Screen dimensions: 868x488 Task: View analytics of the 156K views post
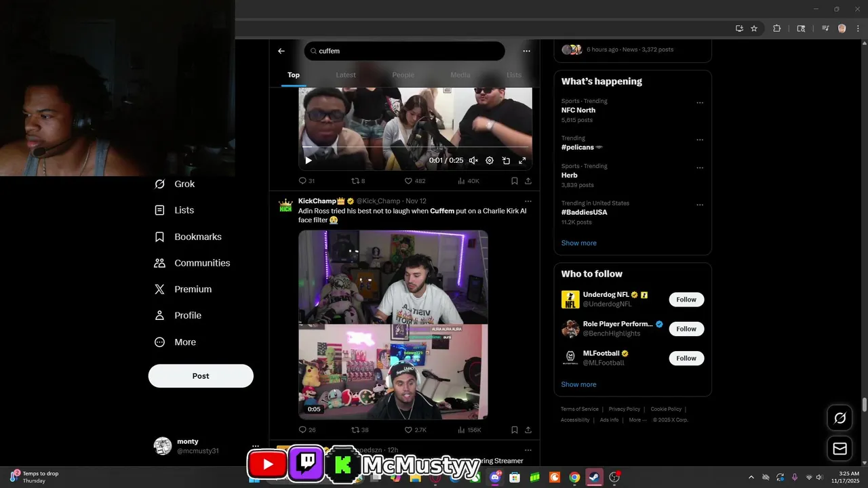click(470, 430)
